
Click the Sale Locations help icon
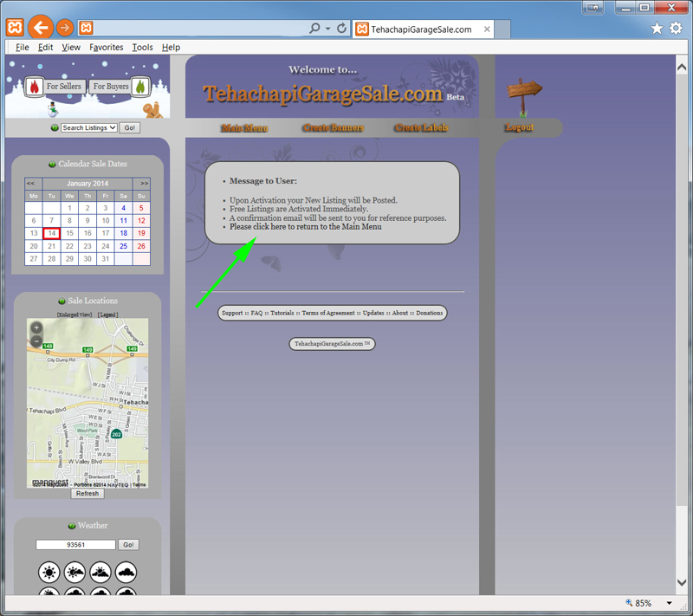pos(62,301)
